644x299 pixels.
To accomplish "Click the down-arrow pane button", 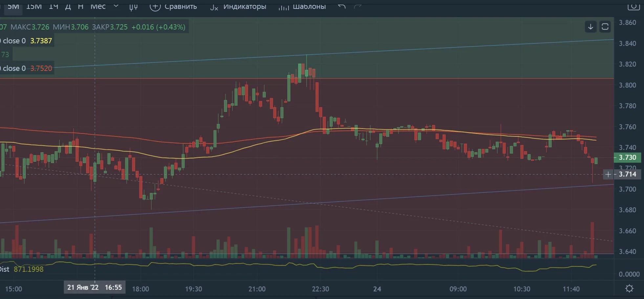I will tap(590, 27).
